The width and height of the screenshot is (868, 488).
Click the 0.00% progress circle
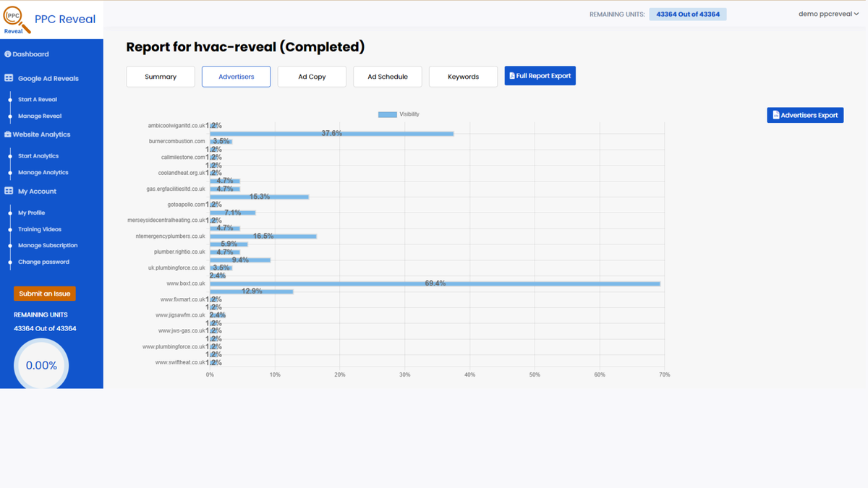pos(41,365)
